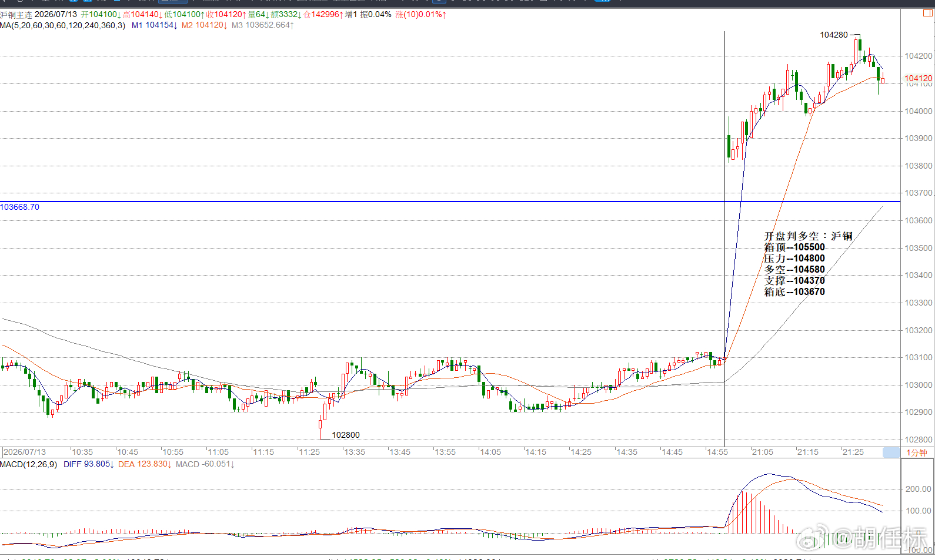Click the blue time-axis scroll thumb
Viewport: 935px width, 560px height.
point(891,452)
